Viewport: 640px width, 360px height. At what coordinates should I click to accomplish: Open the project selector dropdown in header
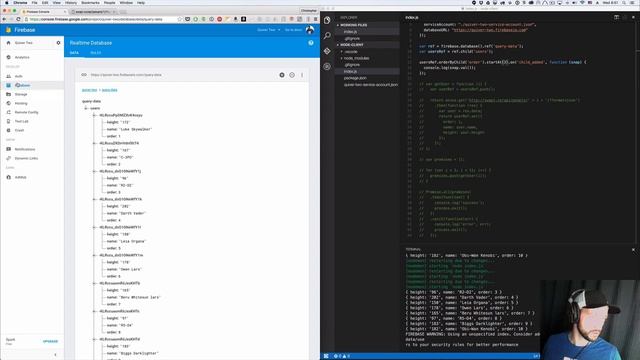(x=269, y=30)
